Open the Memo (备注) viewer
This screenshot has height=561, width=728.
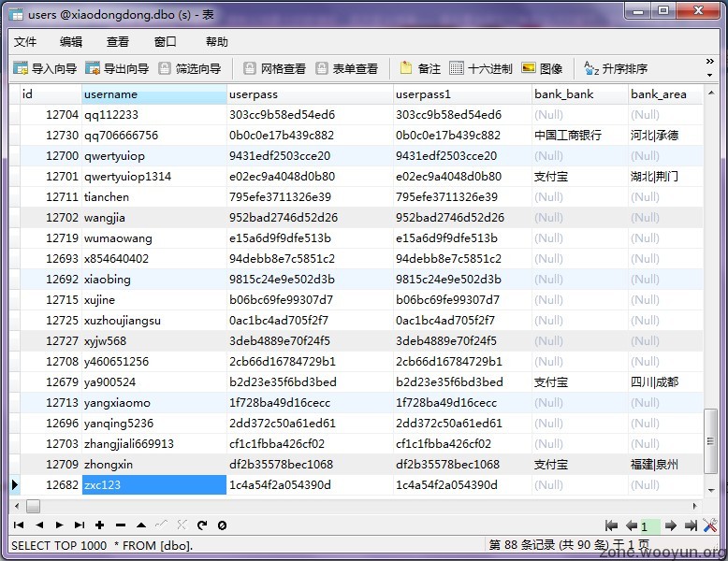(x=420, y=68)
